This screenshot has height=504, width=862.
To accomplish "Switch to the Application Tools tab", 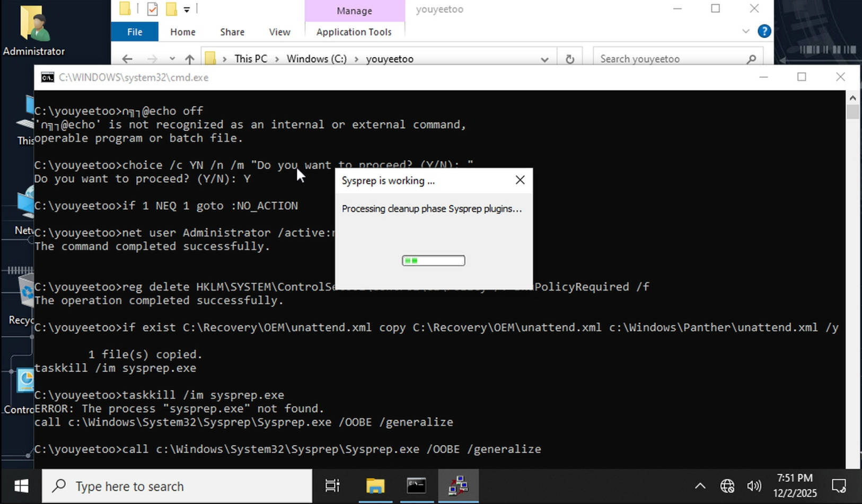I will coord(354,32).
